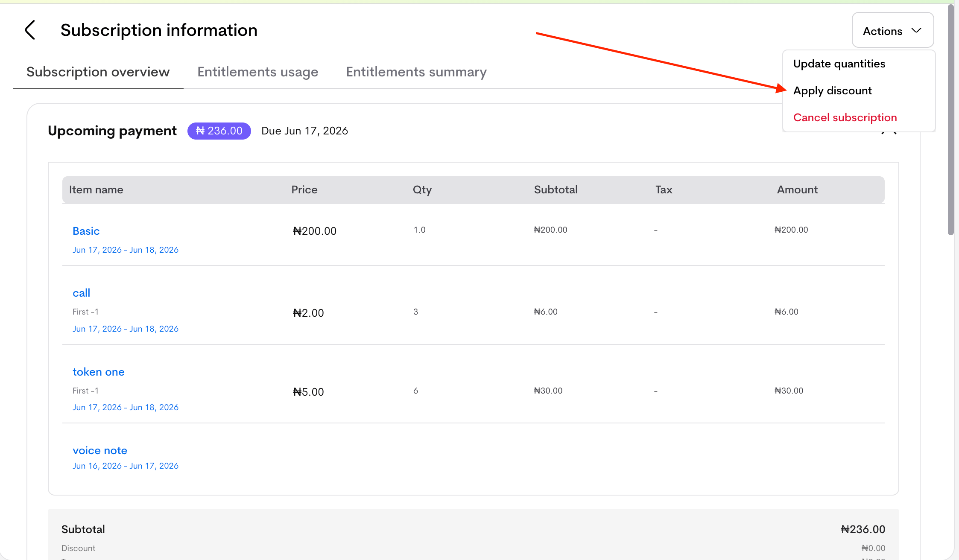
Task: Click the call row's date range
Action: 126,329
